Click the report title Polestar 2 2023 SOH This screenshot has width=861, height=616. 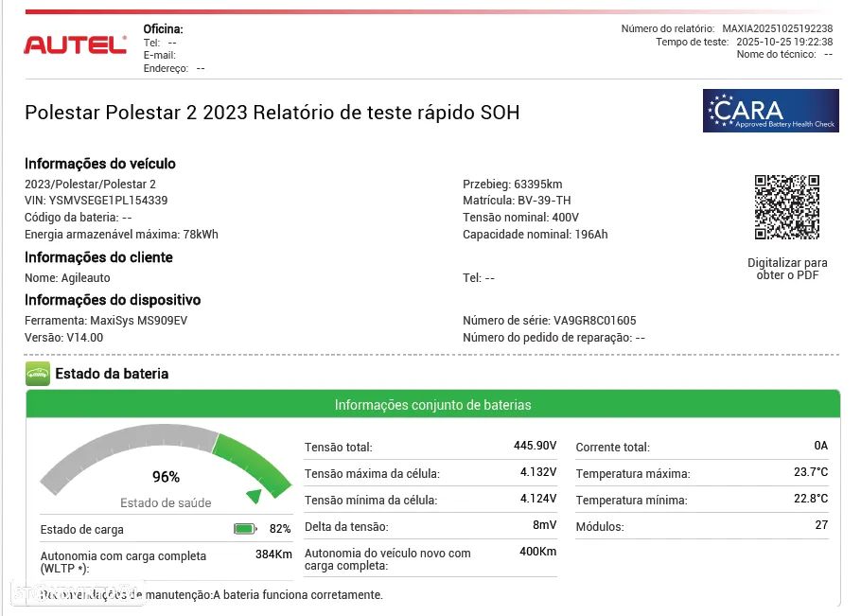tap(272, 113)
